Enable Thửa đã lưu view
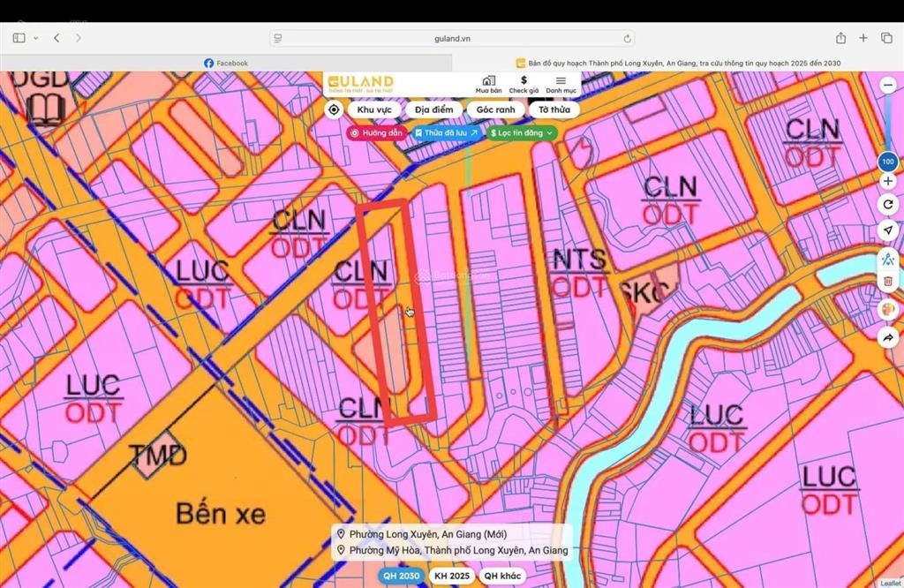This screenshot has width=904, height=588. coord(444,132)
